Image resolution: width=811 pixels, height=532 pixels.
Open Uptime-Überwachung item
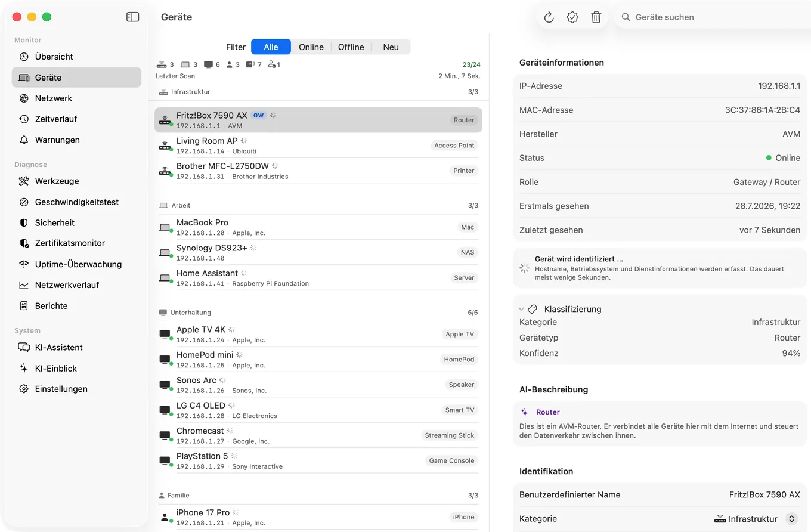click(x=76, y=264)
